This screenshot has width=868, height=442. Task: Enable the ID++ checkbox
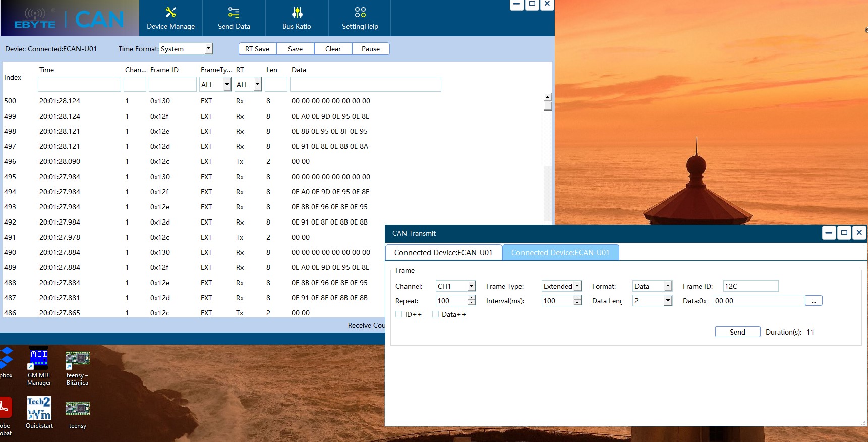tap(399, 314)
